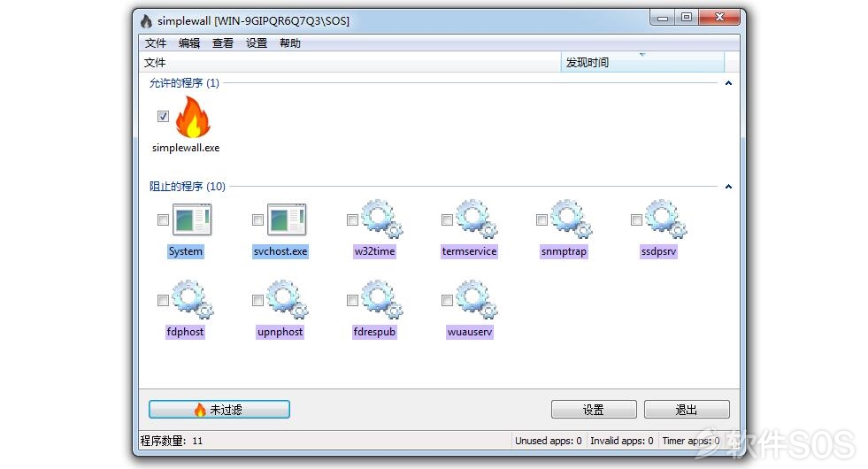The height and width of the screenshot is (469, 868).
Task: Select the fdrespub service gear icon
Action: point(382,299)
